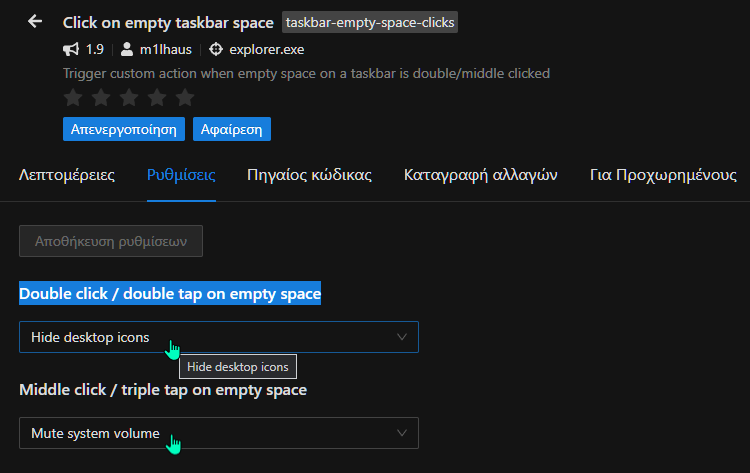
Task: Click the Αποθήκευση ρυθμίσεων button
Action: [111, 241]
